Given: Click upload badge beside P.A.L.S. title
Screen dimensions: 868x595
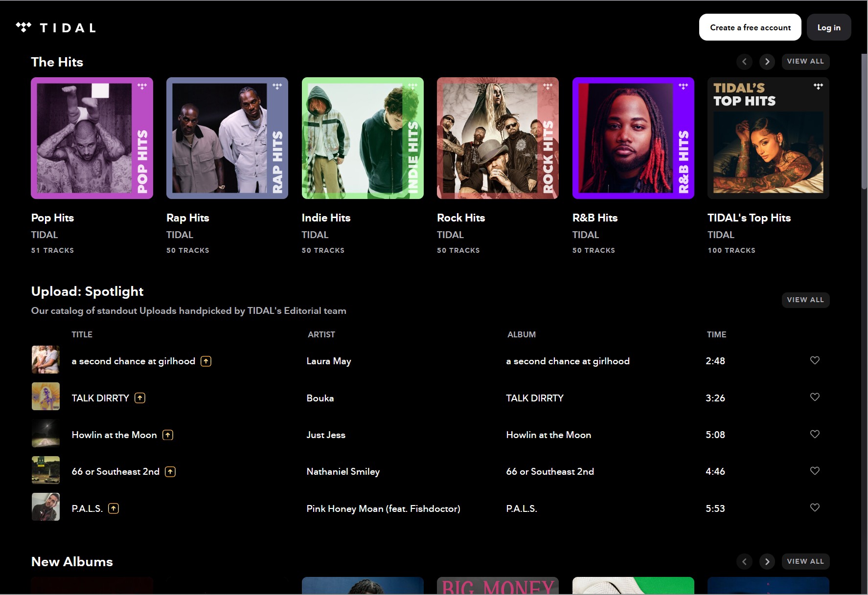Looking at the screenshot, I should coord(114,508).
